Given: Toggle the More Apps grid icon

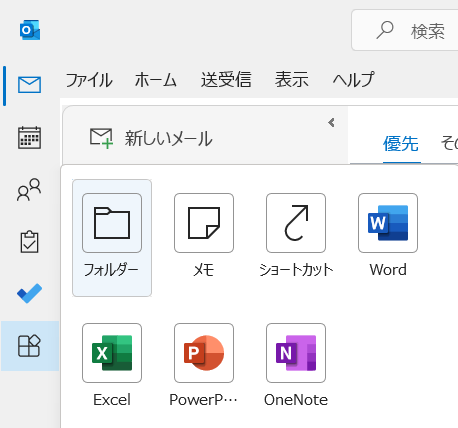Looking at the screenshot, I should (x=29, y=346).
